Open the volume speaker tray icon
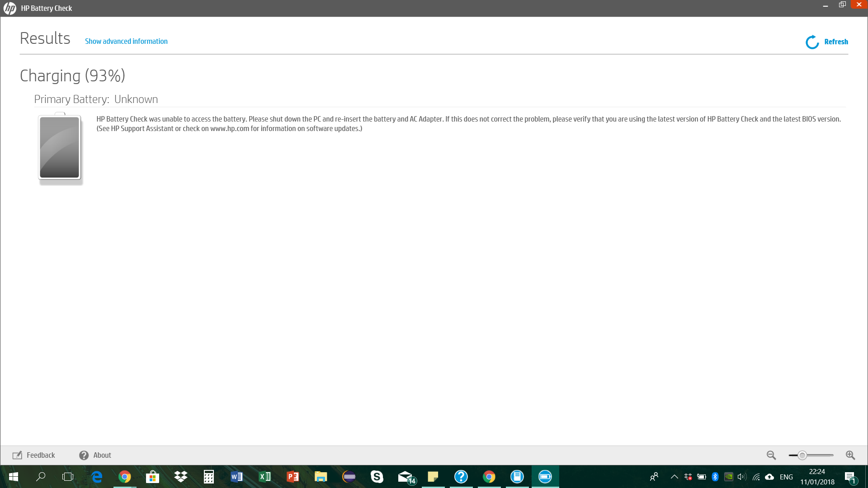Screen dimensions: 868x488 pyautogui.click(x=741, y=477)
